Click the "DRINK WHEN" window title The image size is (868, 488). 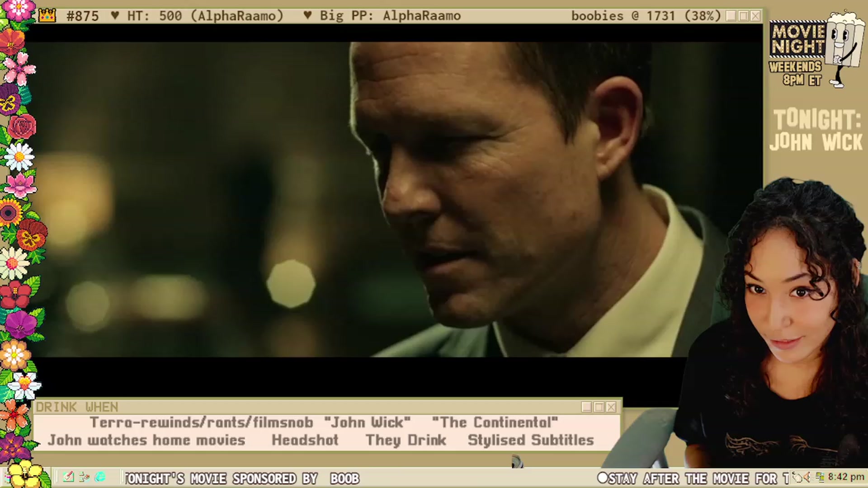(x=77, y=407)
